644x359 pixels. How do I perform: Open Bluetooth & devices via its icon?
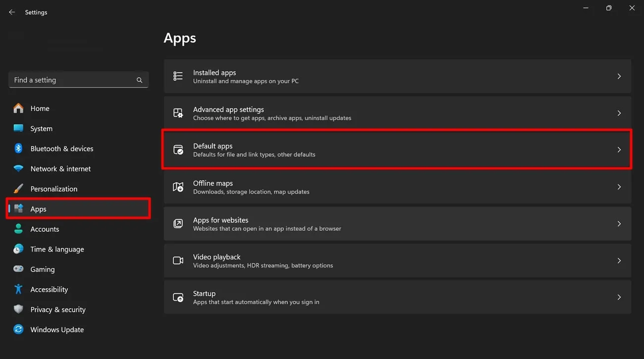point(18,148)
